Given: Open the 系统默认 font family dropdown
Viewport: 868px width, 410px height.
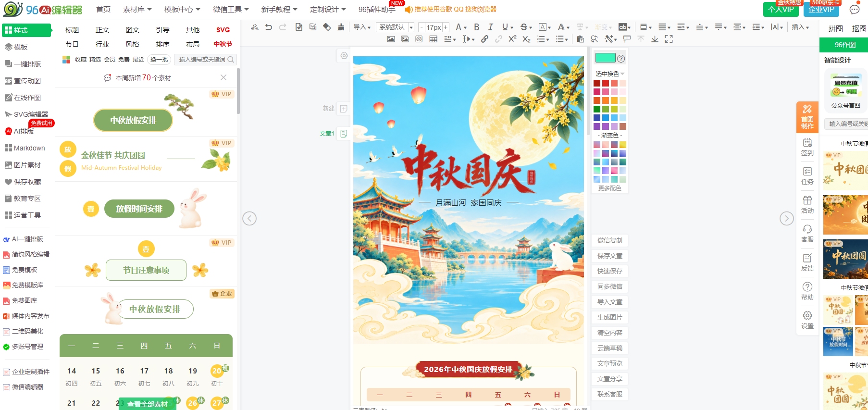Looking at the screenshot, I should (x=395, y=27).
